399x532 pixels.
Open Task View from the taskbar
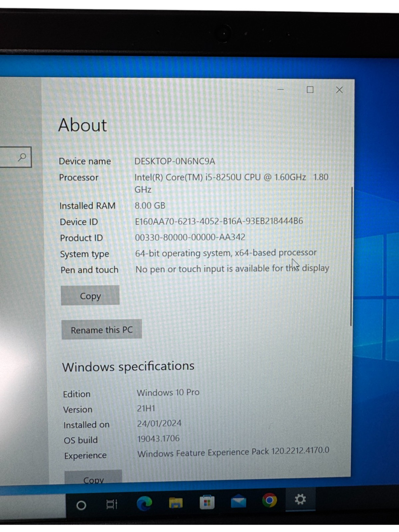pos(111,504)
